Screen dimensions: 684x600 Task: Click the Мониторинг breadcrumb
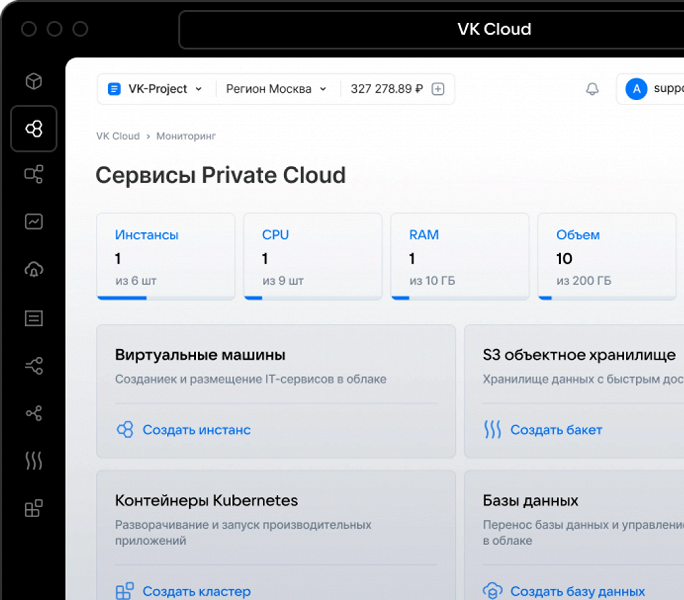point(186,136)
